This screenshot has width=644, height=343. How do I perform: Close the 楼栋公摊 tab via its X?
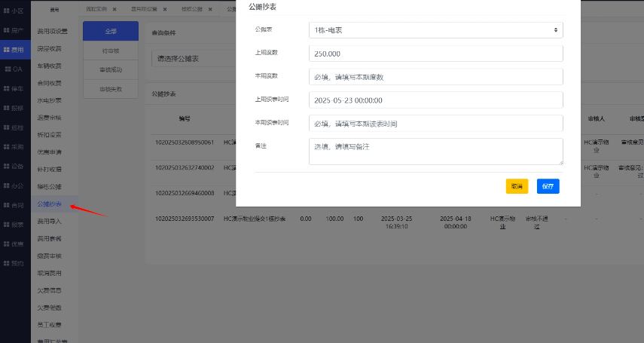[210, 9]
